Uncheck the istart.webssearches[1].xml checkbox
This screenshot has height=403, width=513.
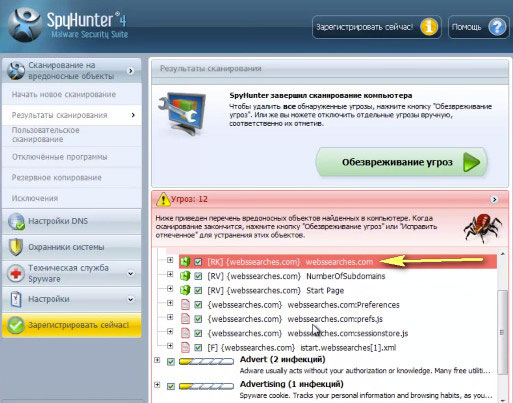(198, 348)
